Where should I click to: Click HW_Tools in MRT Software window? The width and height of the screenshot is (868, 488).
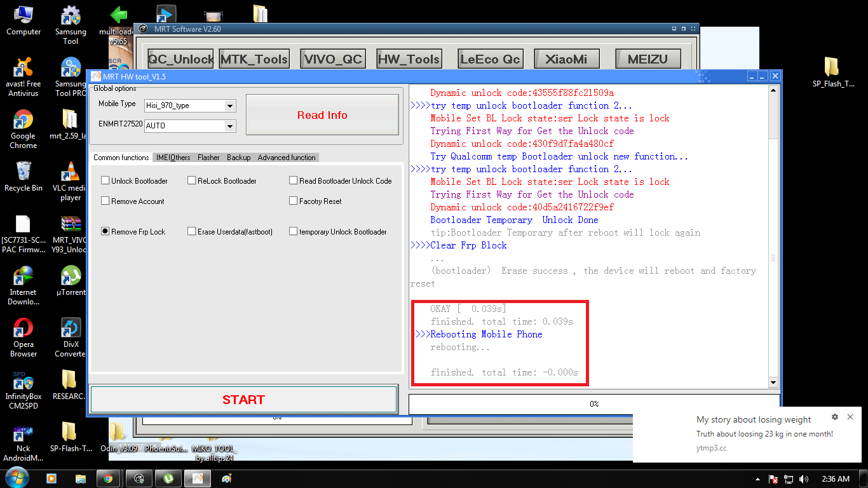coord(409,59)
